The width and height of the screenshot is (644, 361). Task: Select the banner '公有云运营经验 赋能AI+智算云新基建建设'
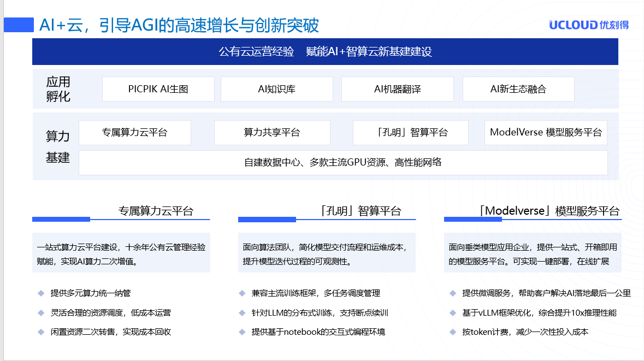[326, 52]
